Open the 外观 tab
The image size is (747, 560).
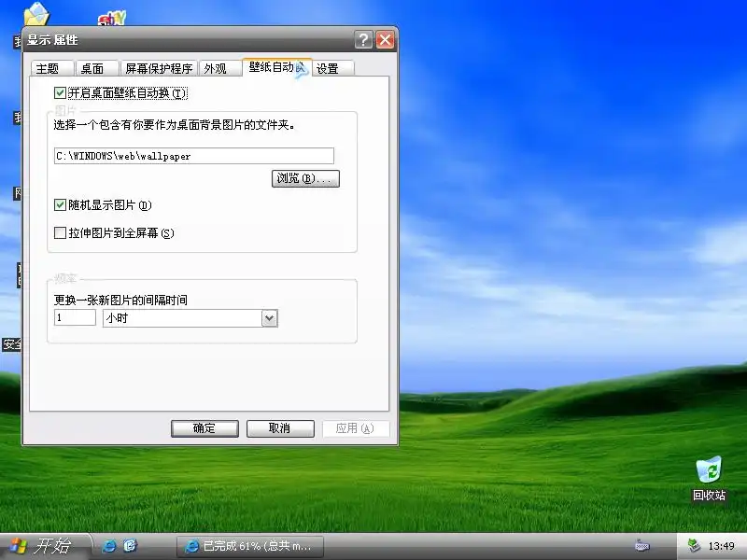pos(219,68)
